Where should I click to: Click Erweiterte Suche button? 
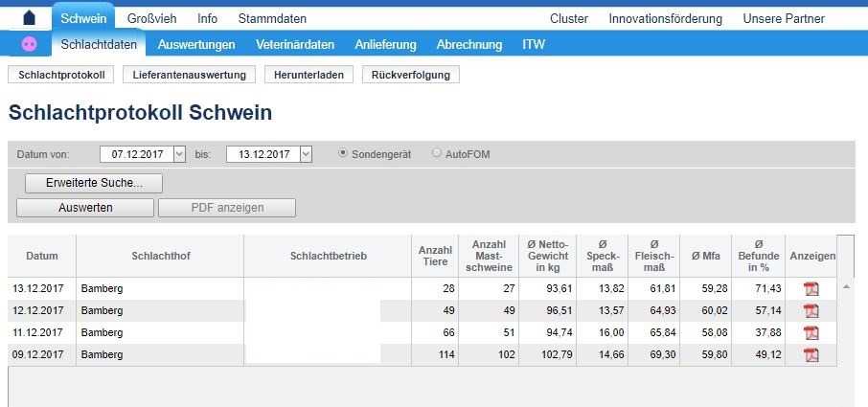tap(94, 183)
